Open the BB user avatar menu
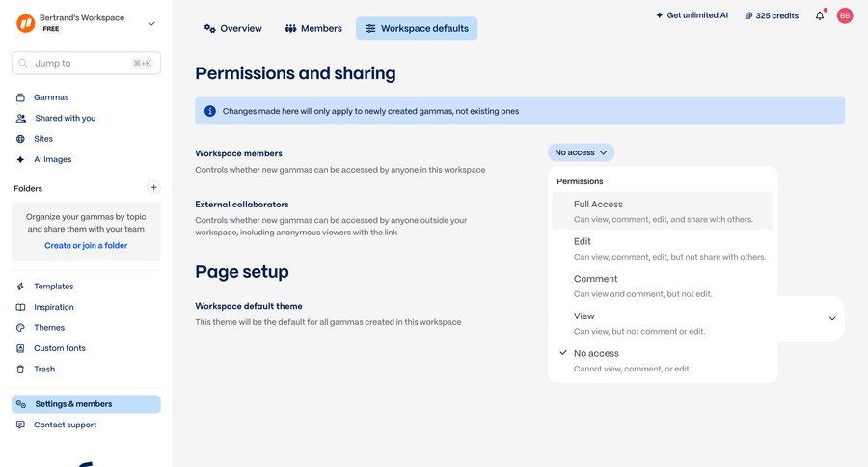The image size is (868, 467). [x=845, y=15]
